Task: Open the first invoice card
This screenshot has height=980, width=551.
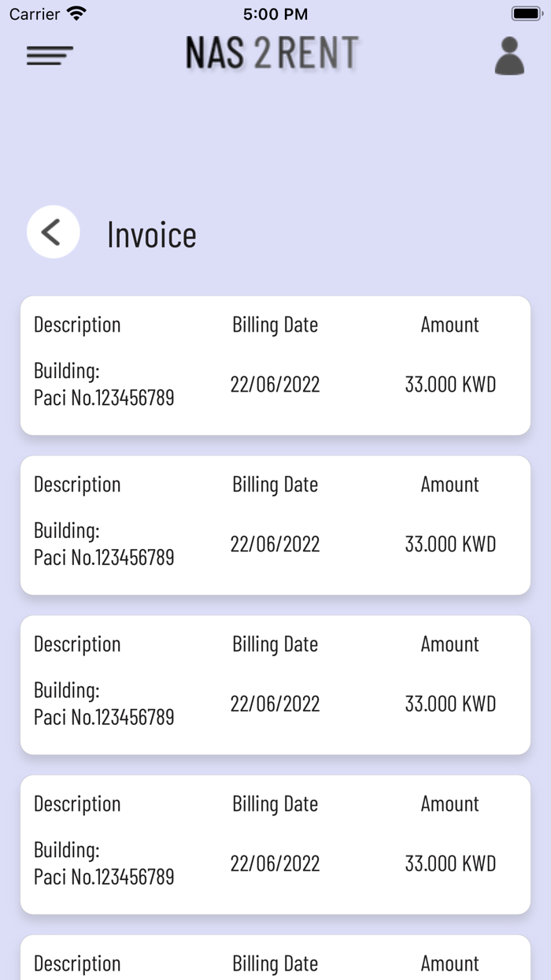Action: (275, 364)
